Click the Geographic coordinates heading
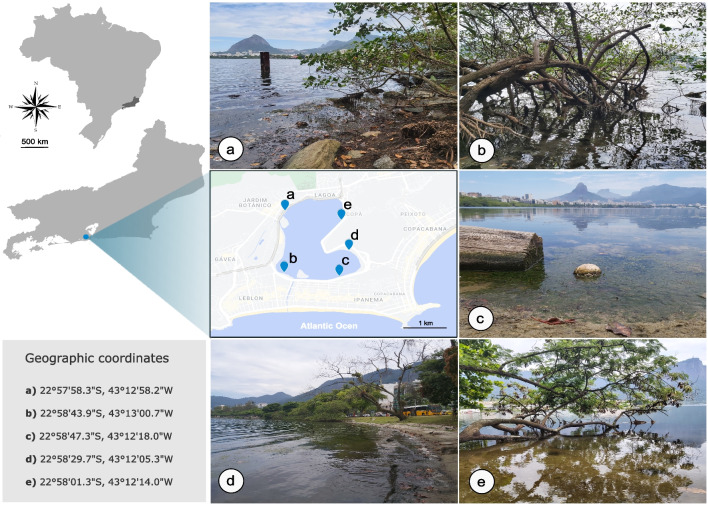 97,358
